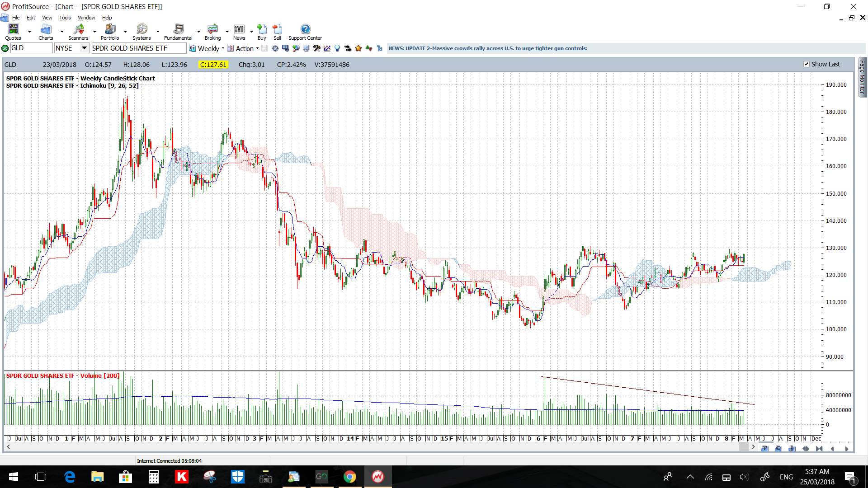Open the Window menu
Viewport: 868px width, 488px height.
point(86,18)
